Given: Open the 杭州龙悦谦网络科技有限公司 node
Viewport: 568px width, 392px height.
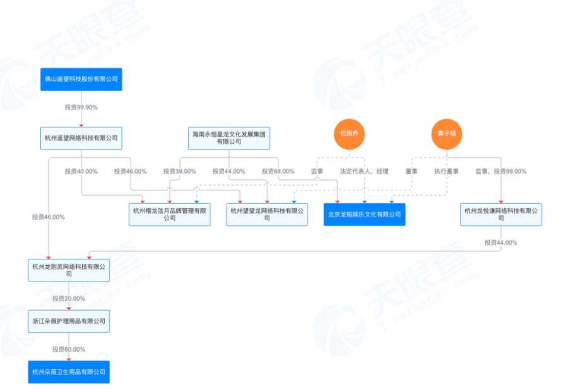Looking at the screenshot, I should [502, 215].
